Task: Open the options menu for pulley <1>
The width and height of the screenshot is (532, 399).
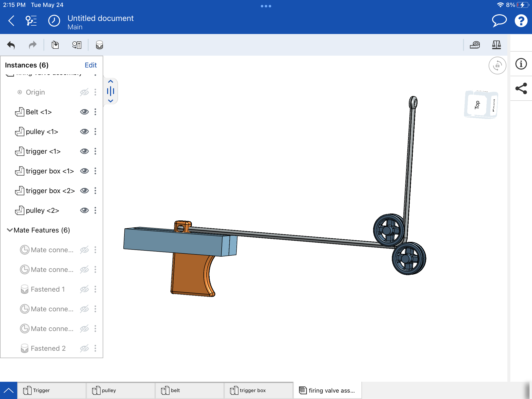Action: coord(95,132)
